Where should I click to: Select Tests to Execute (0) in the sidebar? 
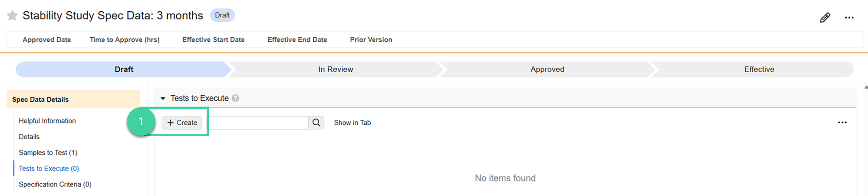[x=49, y=168]
